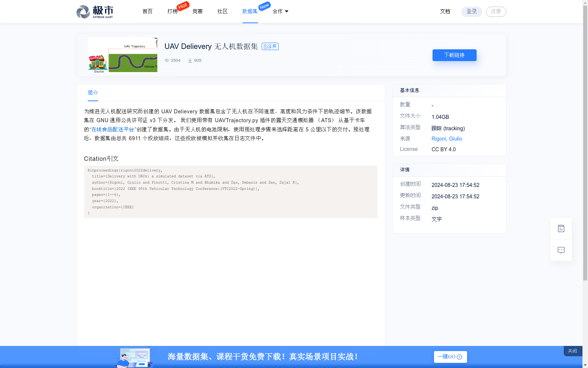This screenshot has width=588, height=368.
Task: Click the 创建时间 label in 详情 panel
Action: 410,184
